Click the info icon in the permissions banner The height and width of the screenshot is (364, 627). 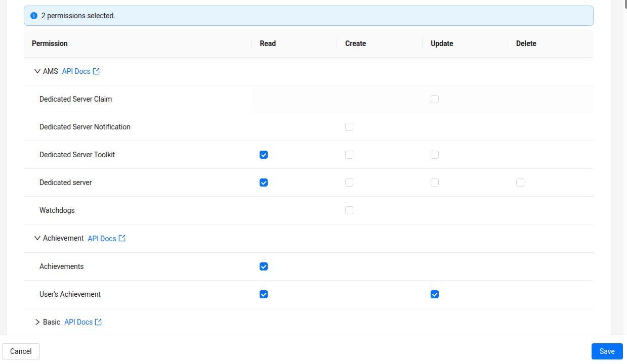click(33, 16)
